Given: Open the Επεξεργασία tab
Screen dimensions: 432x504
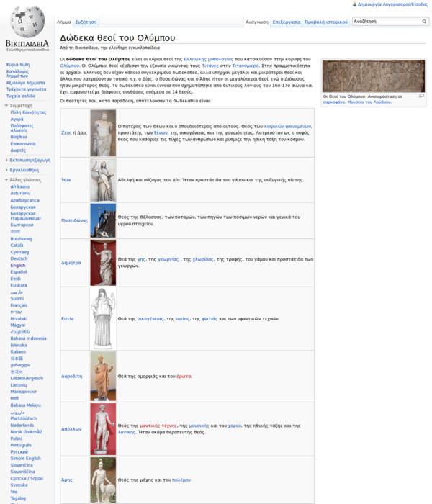Looking at the screenshot, I should 287,22.
